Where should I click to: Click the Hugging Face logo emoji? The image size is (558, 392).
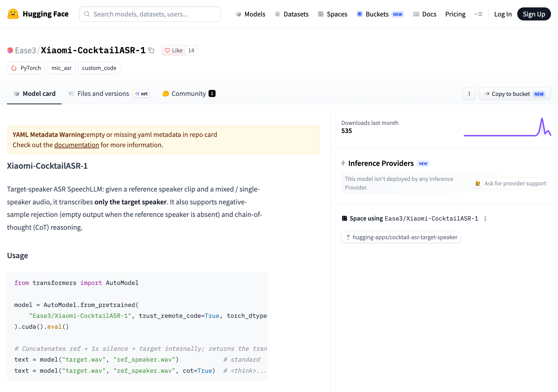pos(13,14)
